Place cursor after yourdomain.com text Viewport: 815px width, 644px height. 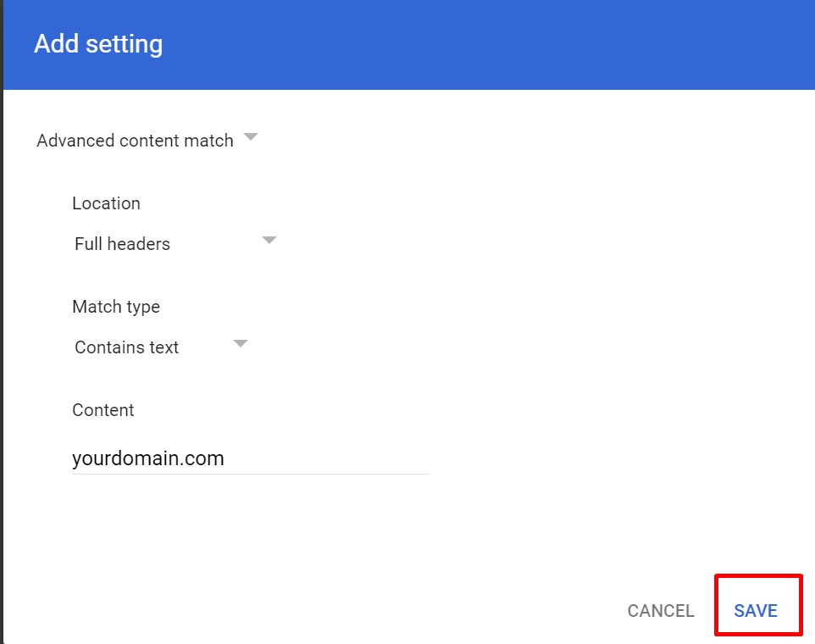226,459
